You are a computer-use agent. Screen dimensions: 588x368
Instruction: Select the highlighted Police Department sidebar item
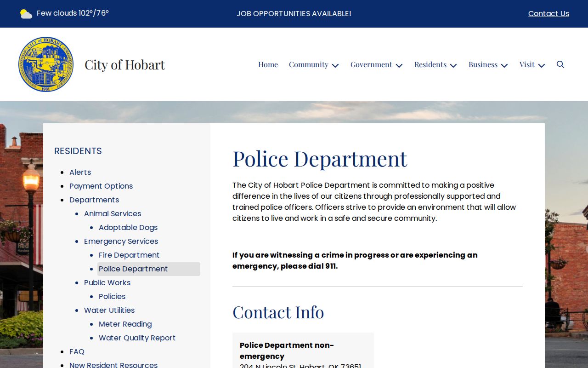click(149, 269)
